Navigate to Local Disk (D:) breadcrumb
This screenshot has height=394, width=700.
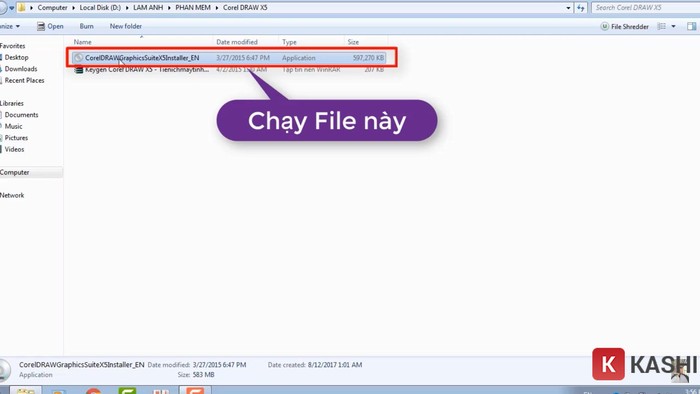(100, 8)
